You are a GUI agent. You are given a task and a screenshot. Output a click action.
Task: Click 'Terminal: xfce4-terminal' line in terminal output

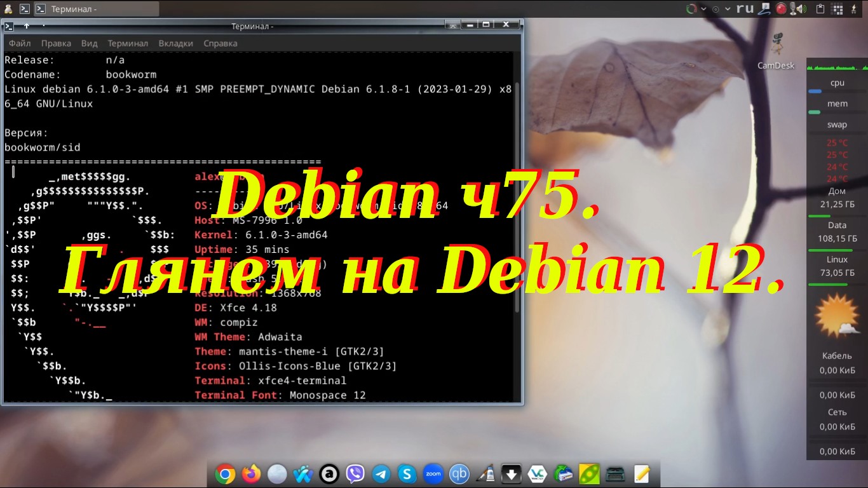(x=271, y=381)
